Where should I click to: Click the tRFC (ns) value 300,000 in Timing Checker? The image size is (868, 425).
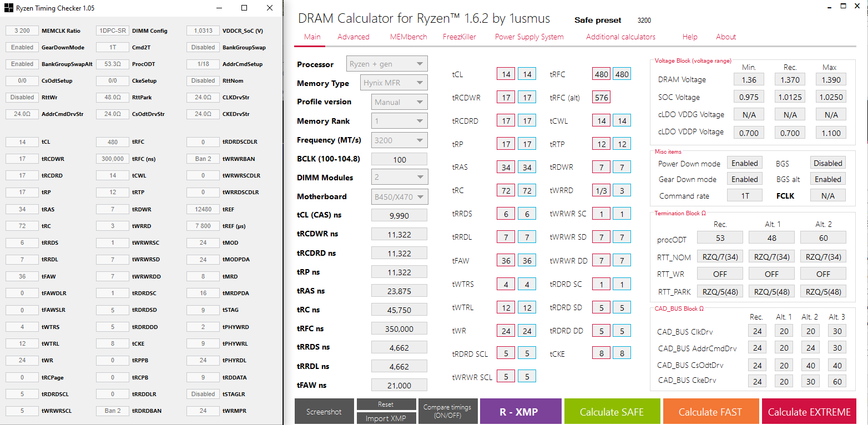(x=113, y=159)
